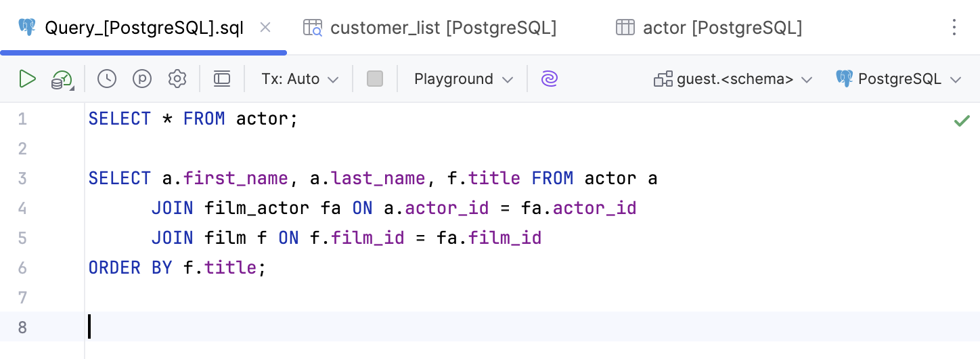Click the table icon on the actor tab
This screenshot has height=359, width=980.
(x=625, y=27)
